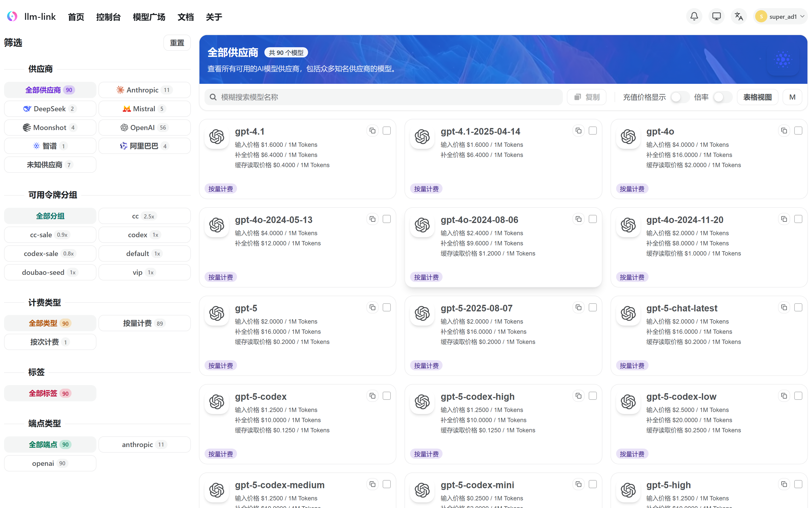Image resolution: width=812 pixels, height=508 pixels.
Task: Copy the gpt-4o-2024-11-20 model name
Action: (x=784, y=219)
